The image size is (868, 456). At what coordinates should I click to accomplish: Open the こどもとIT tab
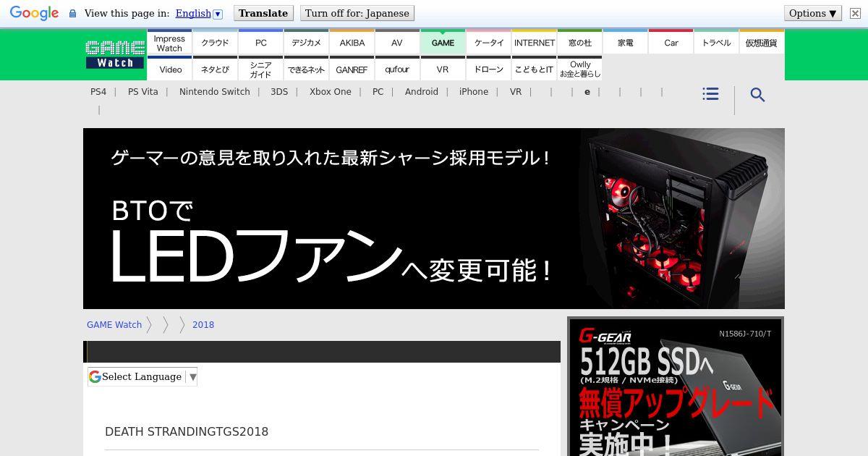(534, 69)
